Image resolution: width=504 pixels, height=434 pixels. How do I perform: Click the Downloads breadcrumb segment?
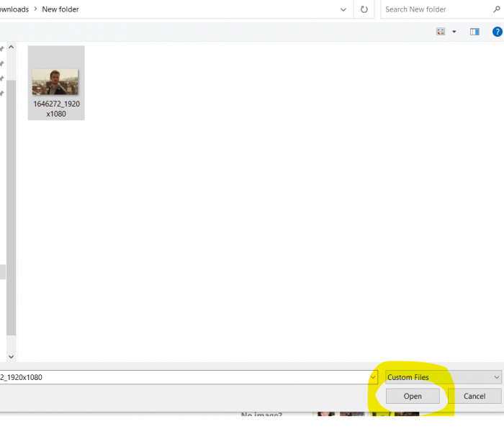[x=14, y=9]
